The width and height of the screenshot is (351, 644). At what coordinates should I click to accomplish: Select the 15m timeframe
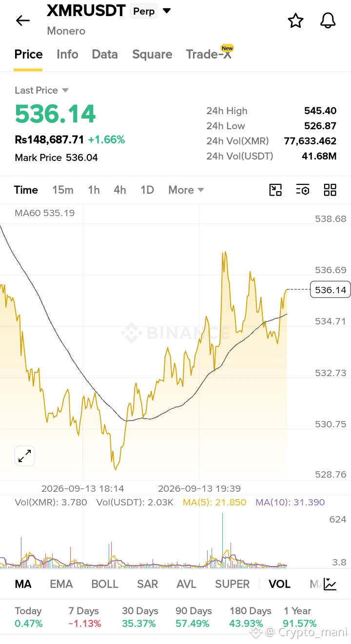(63, 190)
